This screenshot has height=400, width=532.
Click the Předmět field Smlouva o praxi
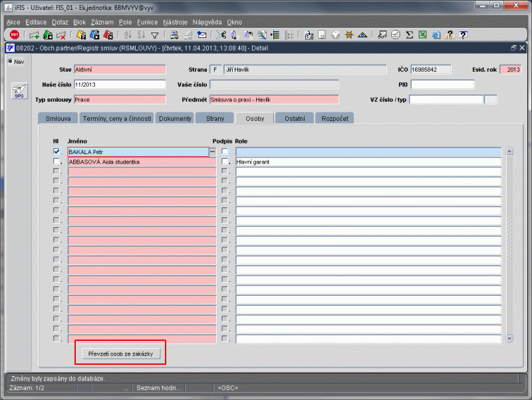coord(274,99)
